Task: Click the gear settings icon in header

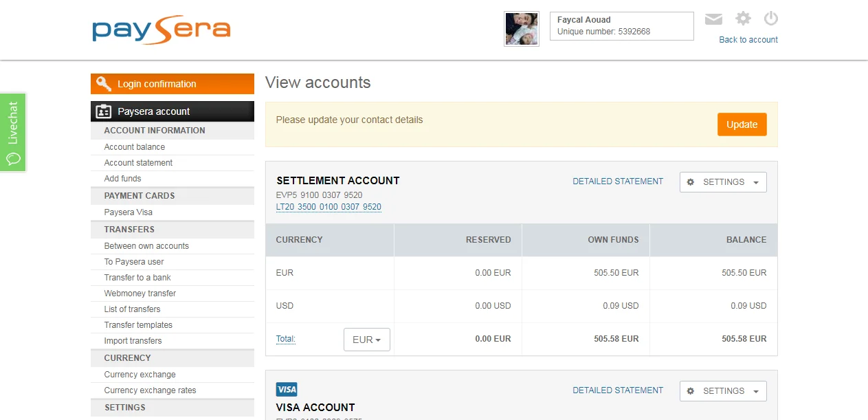Action: click(x=743, y=19)
